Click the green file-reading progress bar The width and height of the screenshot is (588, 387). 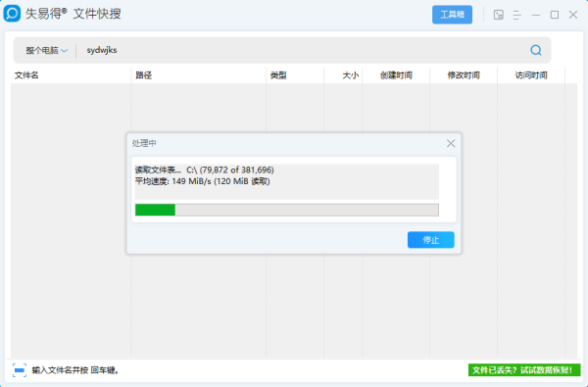point(287,210)
